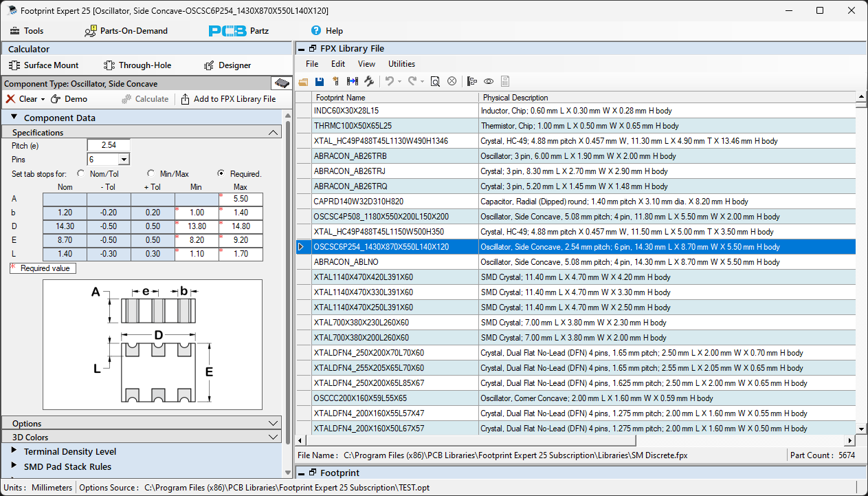This screenshot has width=868, height=496.
Task: Save FPX library with floppy icon
Action: pos(320,81)
